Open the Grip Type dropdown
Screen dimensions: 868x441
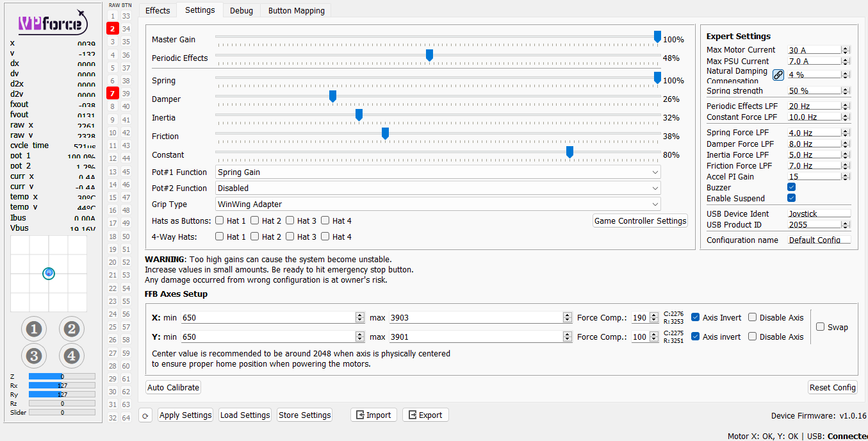[438, 204]
